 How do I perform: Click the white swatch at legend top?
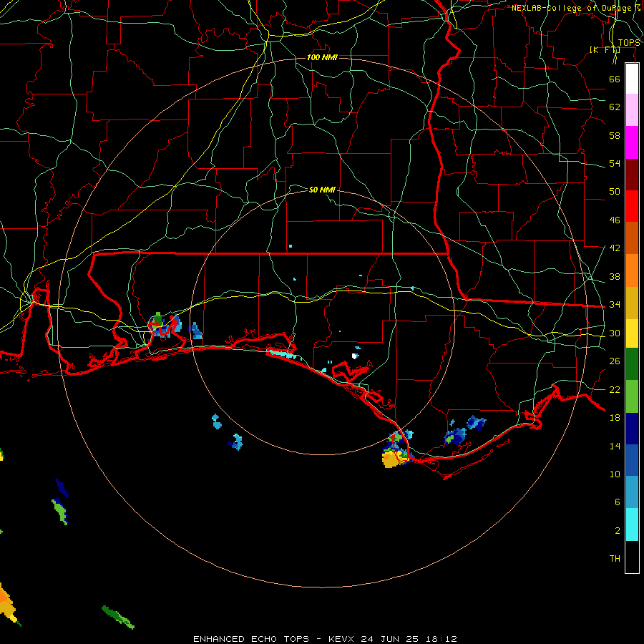click(632, 79)
